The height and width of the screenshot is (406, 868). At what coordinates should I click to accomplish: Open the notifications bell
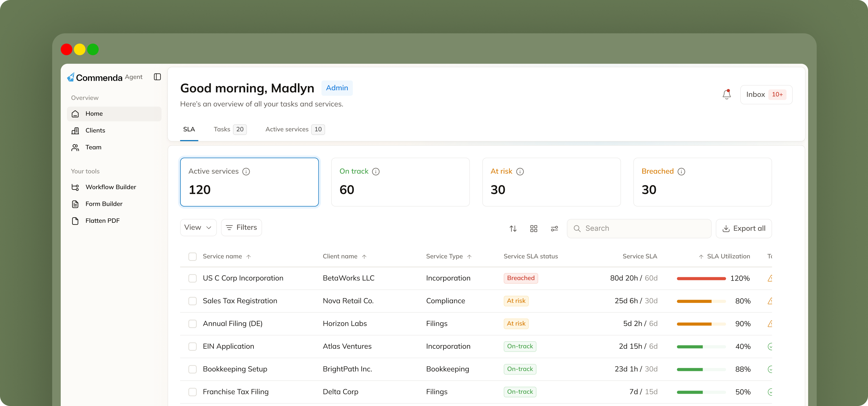pos(727,95)
